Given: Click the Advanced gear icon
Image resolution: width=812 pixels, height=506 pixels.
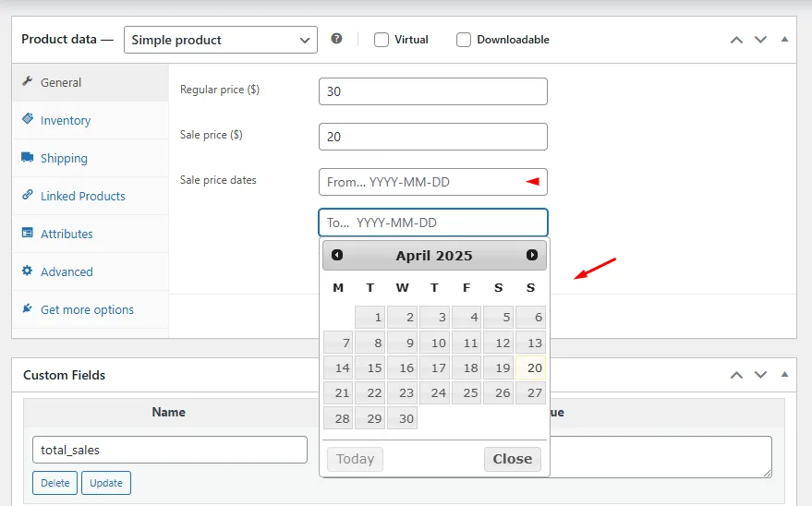Looking at the screenshot, I should pyautogui.click(x=28, y=271).
